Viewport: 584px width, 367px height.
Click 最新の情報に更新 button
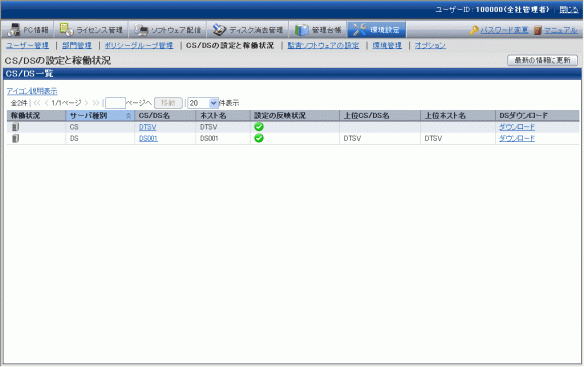(x=542, y=60)
